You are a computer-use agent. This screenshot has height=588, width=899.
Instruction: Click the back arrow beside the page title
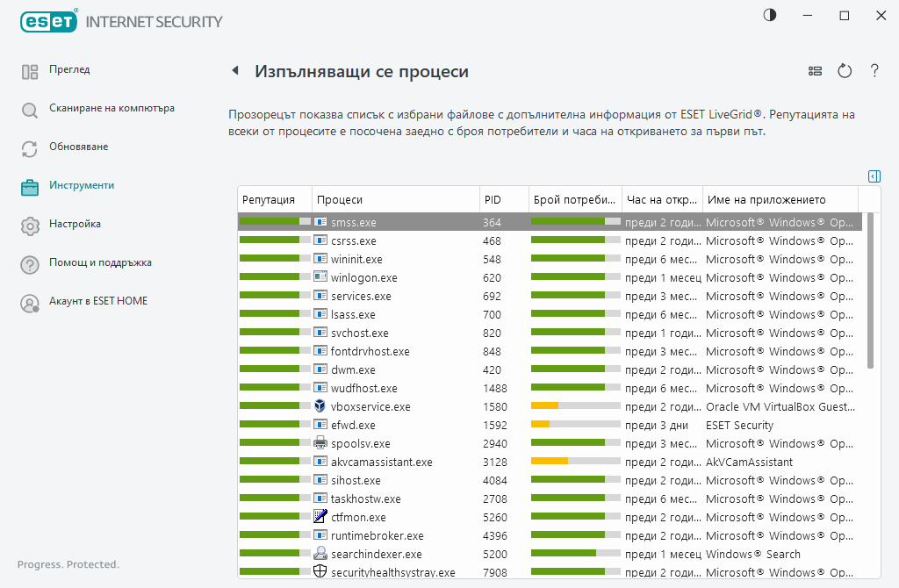tap(235, 71)
